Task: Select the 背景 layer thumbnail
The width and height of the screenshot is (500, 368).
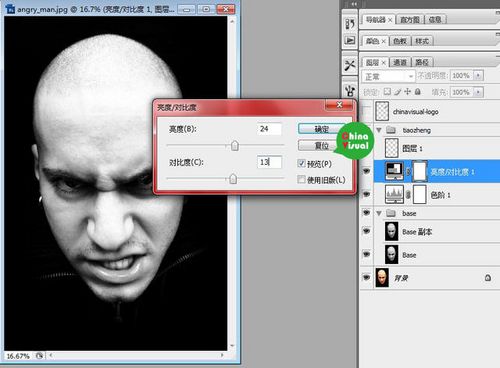Action: pos(382,278)
